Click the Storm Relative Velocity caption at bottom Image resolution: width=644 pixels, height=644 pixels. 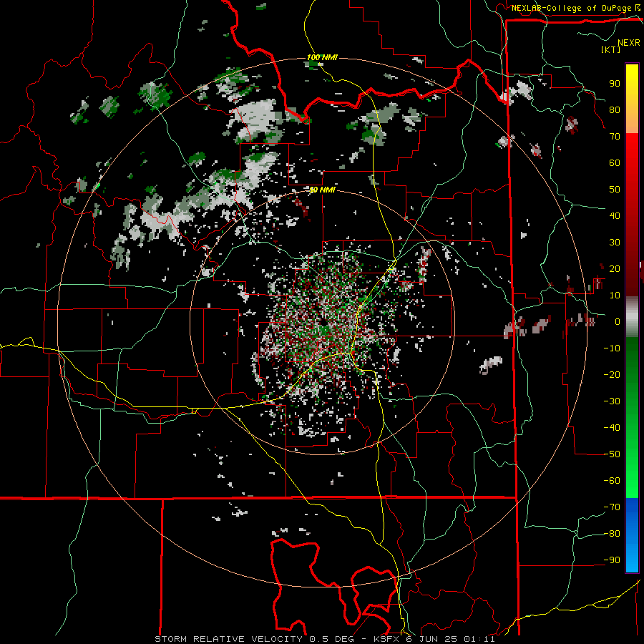[x=324, y=639]
